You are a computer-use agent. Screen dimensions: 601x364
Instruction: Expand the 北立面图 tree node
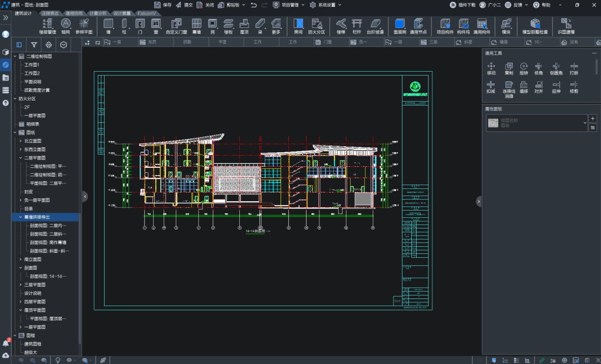[x=21, y=141]
